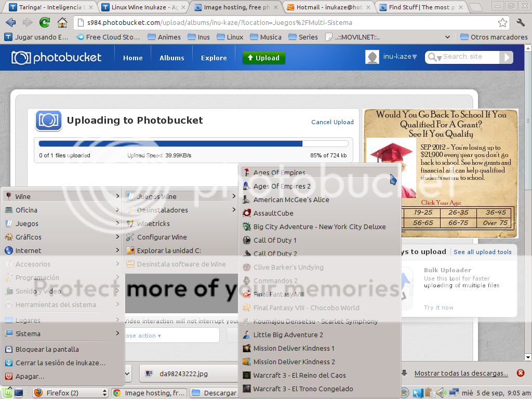Expand the Oficina submenu
Screen dimensions: 532x399
tap(62, 210)
